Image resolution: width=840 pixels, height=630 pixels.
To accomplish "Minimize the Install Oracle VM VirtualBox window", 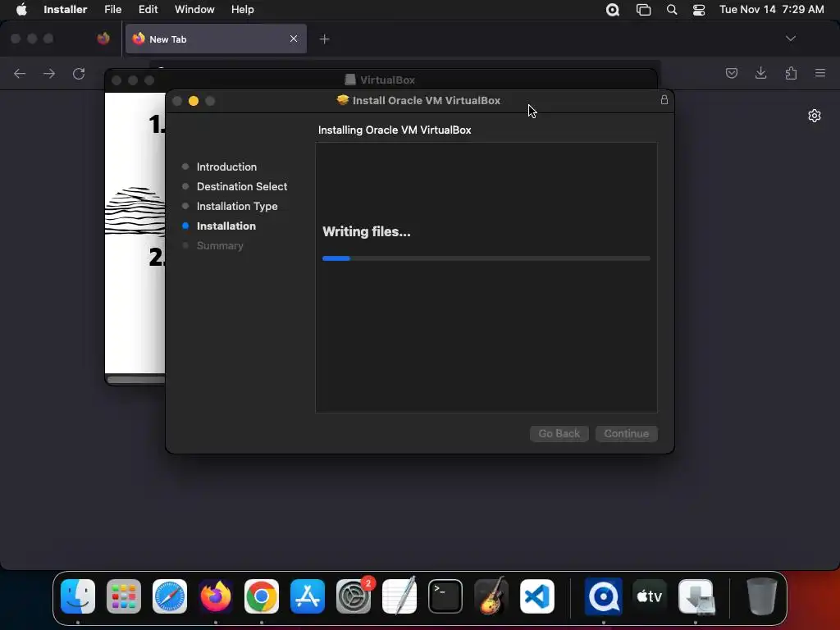I will [194, 101].
